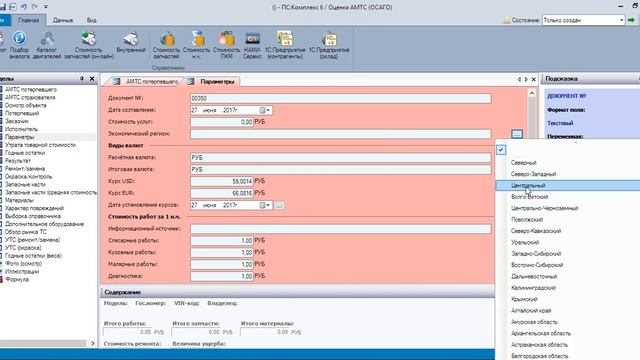Image resolution: width=640 pixels, height=360 pixels.
Task: Open 1С Предприятие (склад) reference
Action: coord(329,45)
